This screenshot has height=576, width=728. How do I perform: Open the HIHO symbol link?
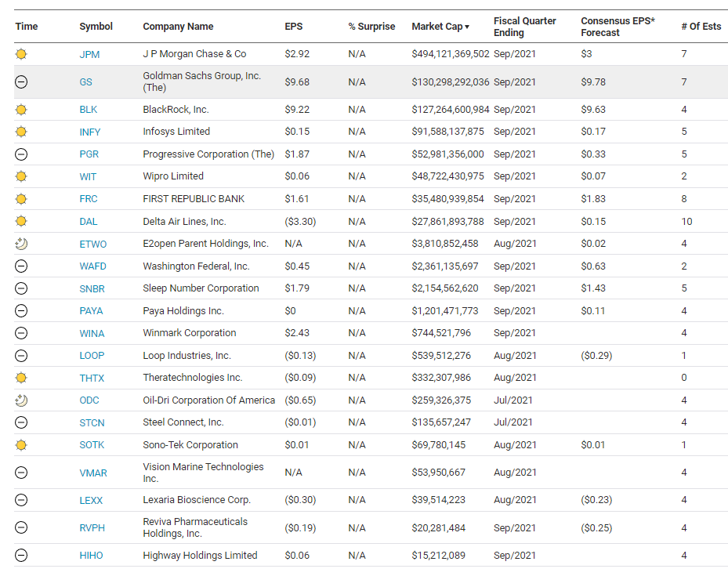coord(91,555)
